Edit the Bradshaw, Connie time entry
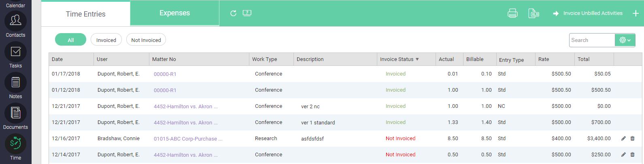 623,139
